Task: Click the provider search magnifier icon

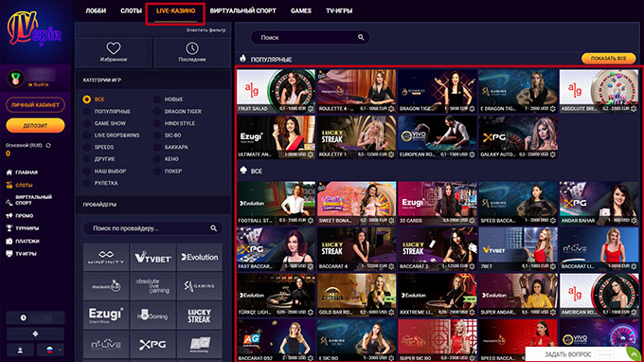Action: 214,228
